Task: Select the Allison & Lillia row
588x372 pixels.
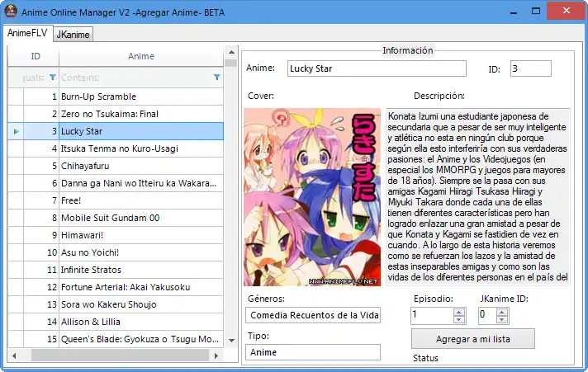Action: pos(116,322)
